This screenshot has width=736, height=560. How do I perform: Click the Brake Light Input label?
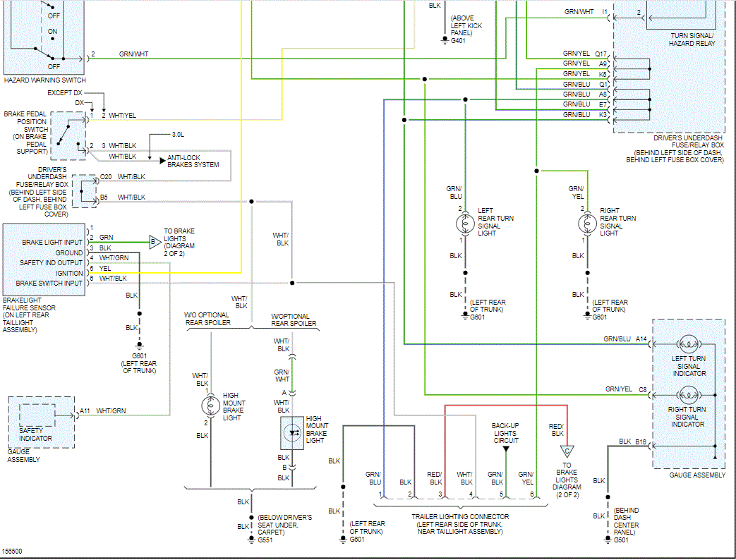(52, 243)
